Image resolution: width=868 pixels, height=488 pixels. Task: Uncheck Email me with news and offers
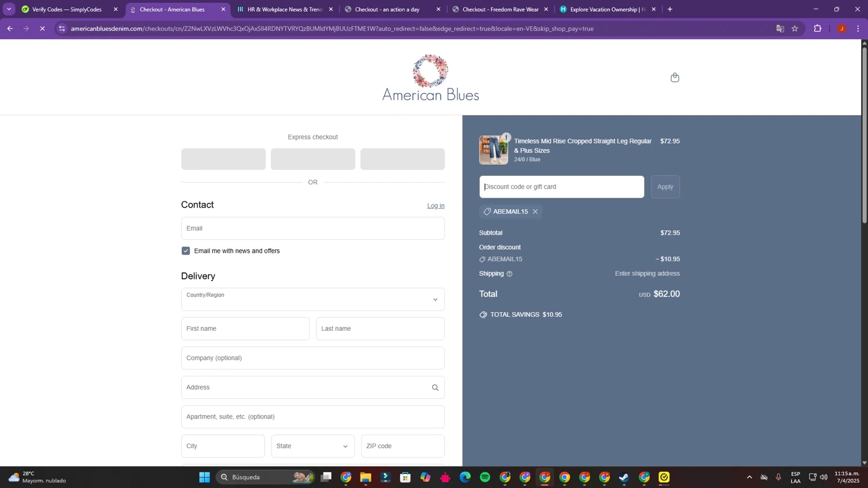click(186, 251)
